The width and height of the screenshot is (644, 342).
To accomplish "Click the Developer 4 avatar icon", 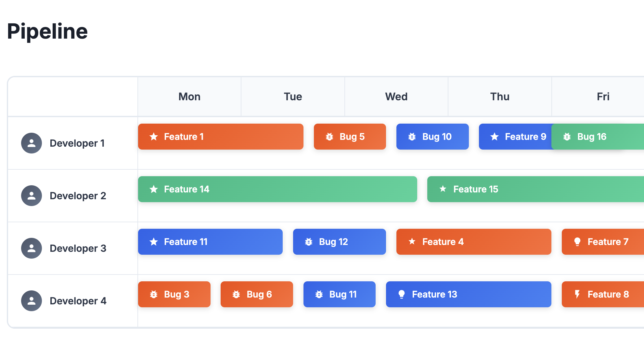I will tap(32, 301).
